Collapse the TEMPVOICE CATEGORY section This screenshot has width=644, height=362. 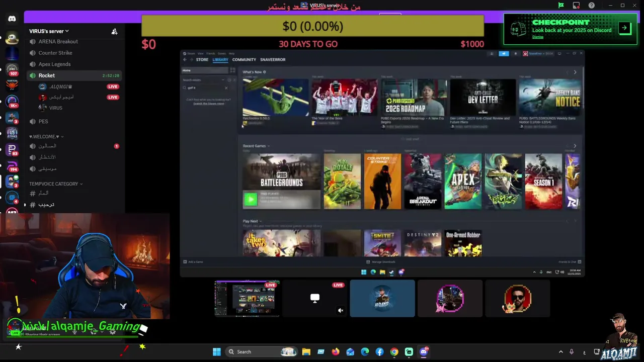click(55, 184)
